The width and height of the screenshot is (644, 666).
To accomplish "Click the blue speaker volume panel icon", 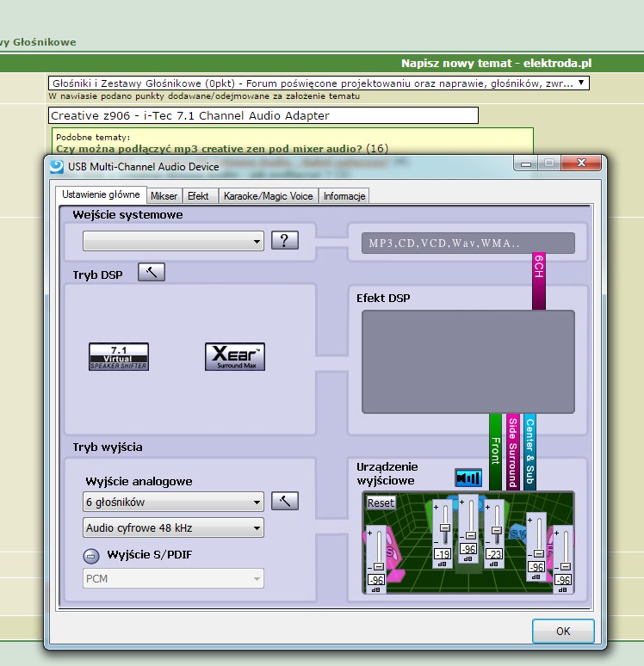I will (x=468, y=478).
